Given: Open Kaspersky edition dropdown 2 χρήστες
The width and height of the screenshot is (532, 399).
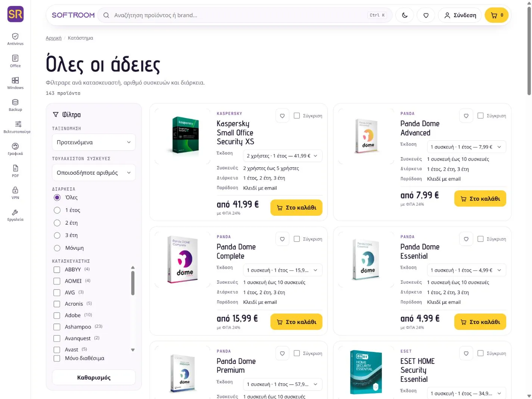Looking at the screenshot, I should click(x=283, y=156).
